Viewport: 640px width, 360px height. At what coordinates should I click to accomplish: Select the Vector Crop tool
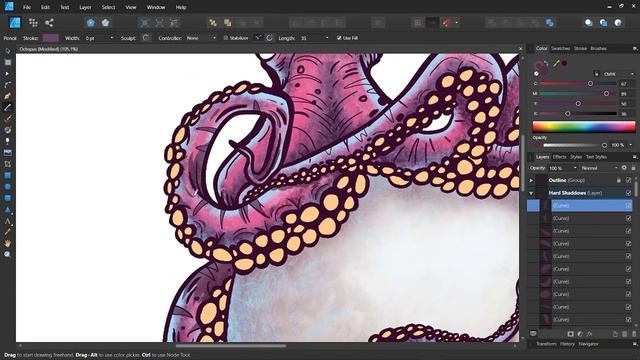[x=7, y=164]
